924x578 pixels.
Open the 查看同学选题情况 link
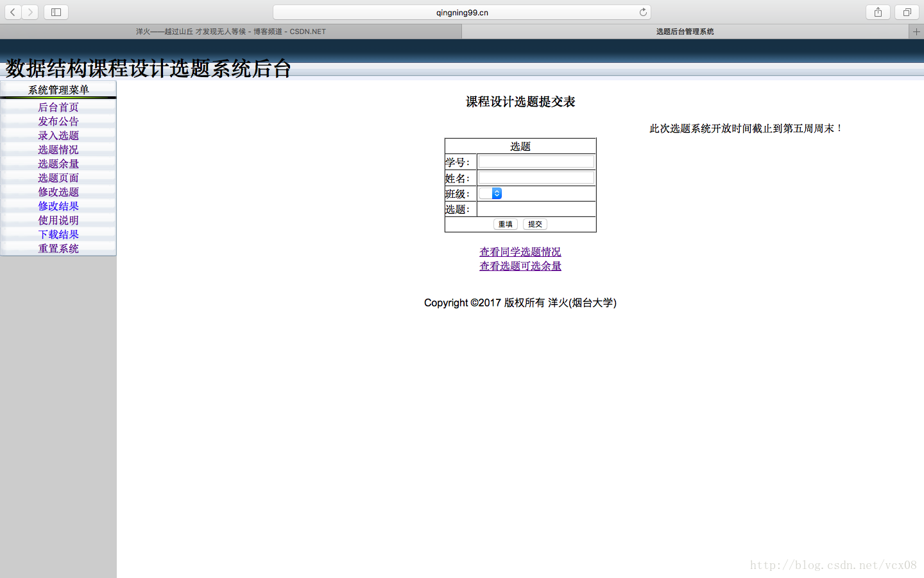[520, 252]
